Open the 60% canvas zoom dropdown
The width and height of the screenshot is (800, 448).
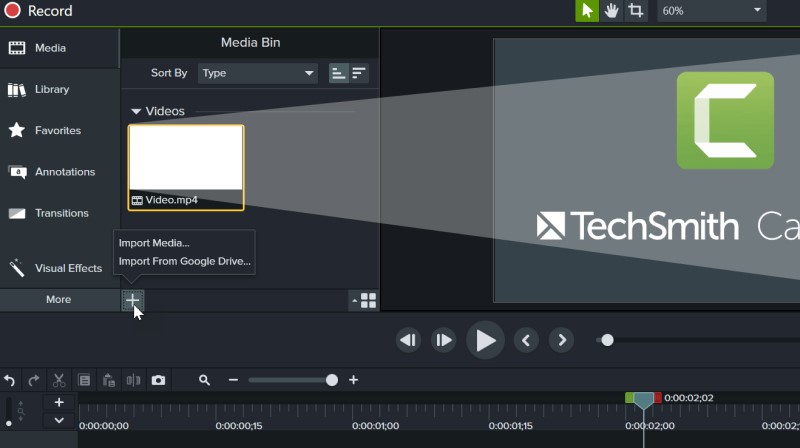point(711,11)
